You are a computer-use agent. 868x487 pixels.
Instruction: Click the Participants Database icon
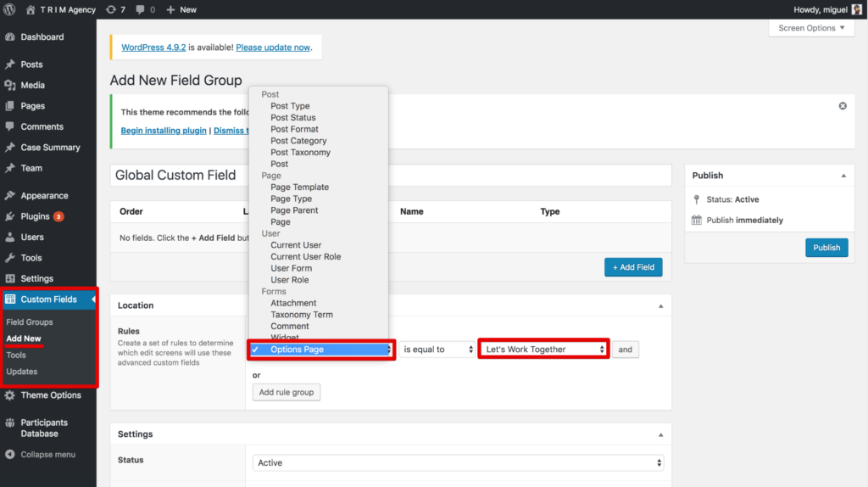tap(10, 423)
